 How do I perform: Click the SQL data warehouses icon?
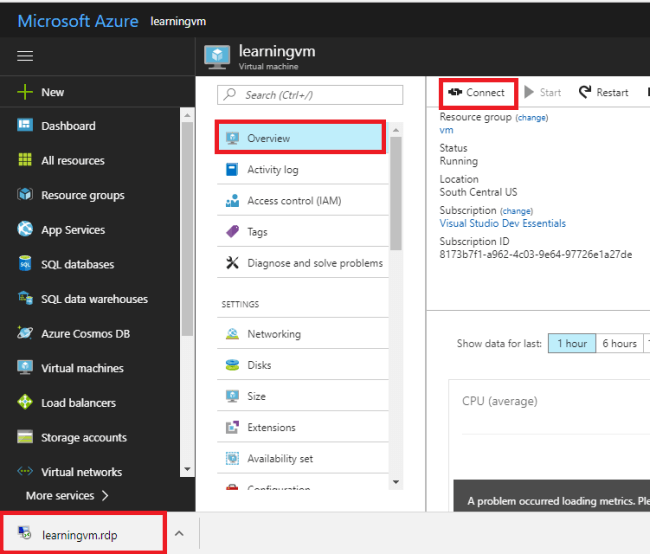[25, 298]
